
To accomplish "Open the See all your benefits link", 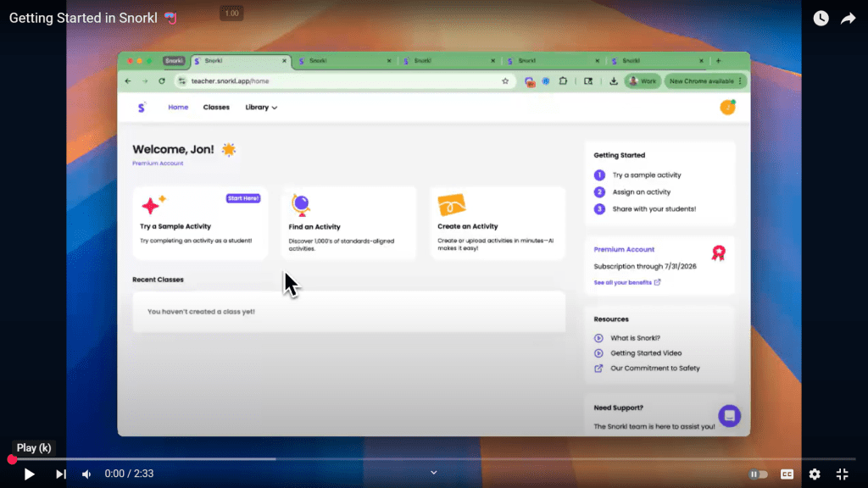I will point(626,282).
